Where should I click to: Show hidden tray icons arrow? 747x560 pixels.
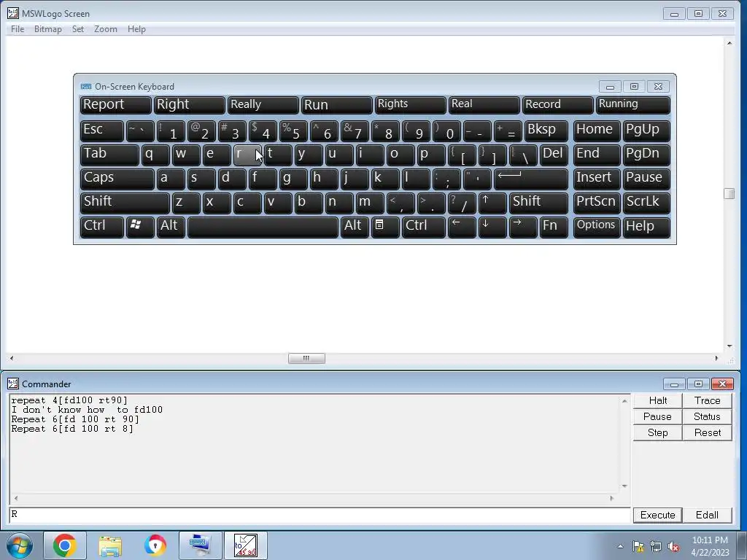620,546
